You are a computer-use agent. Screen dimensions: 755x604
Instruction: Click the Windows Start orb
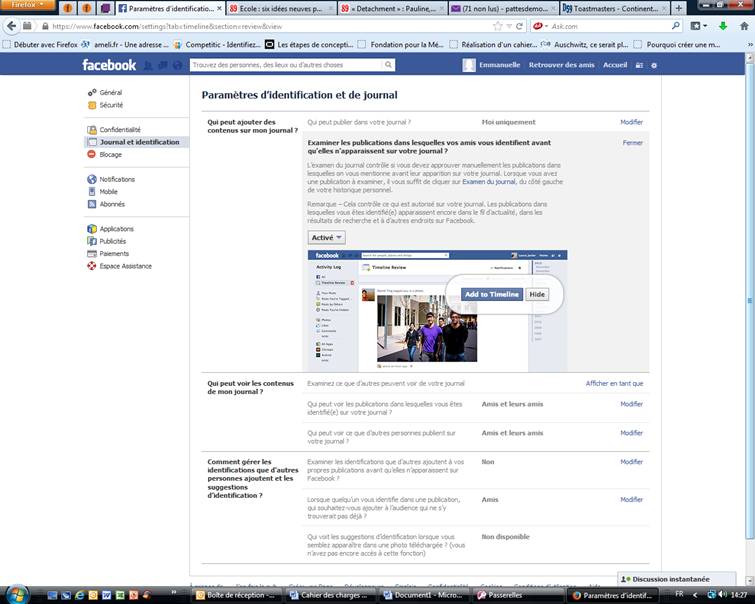pos(17,594)
